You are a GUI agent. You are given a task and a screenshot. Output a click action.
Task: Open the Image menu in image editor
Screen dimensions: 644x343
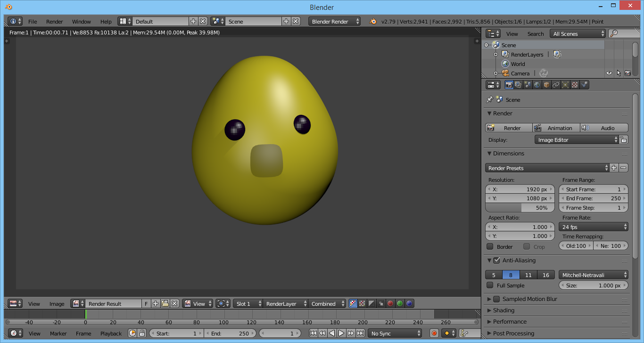coord(57,304)
